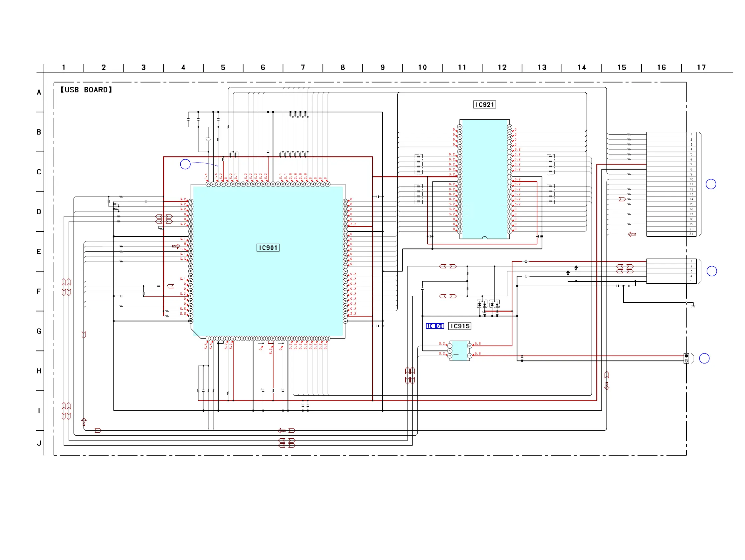
Task: Click the IC901 chip label
Action: 268,248
